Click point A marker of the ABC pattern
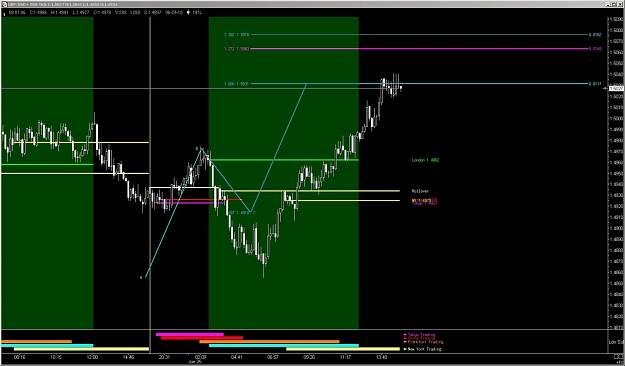Screen dimensions: 625x366 pyautogui.click(x=141, y=277)
